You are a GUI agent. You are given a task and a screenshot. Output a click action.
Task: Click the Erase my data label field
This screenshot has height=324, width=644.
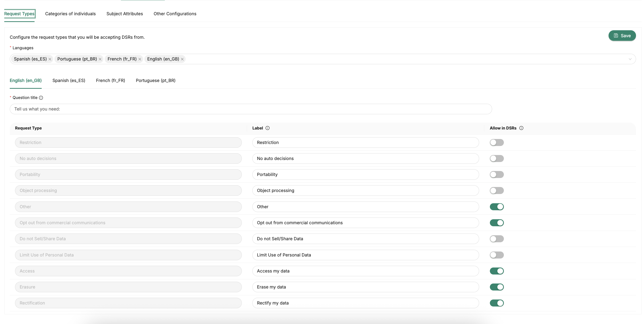tap(365, 287)
